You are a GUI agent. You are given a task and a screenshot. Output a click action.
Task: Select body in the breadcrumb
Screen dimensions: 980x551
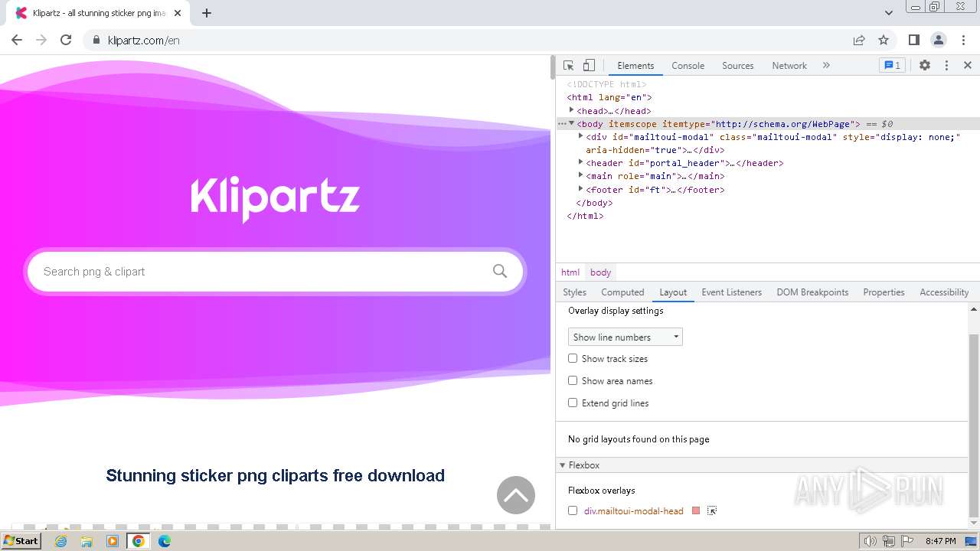click(601, 272)
